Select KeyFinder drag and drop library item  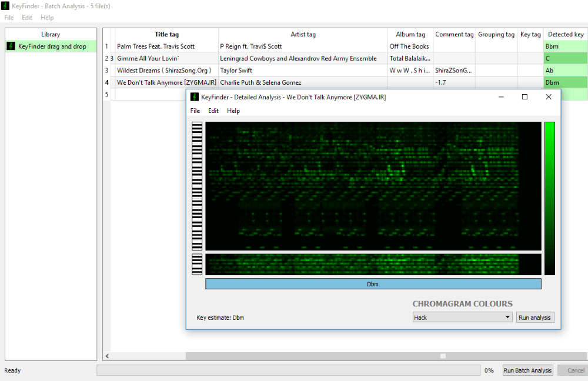click(x=51, y=46)
